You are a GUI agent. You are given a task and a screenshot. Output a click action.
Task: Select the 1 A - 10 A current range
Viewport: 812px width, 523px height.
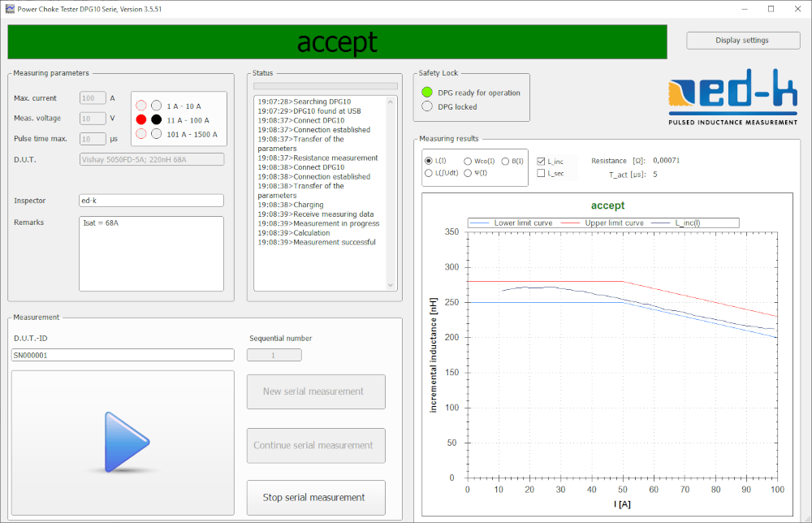click(156, 106)
